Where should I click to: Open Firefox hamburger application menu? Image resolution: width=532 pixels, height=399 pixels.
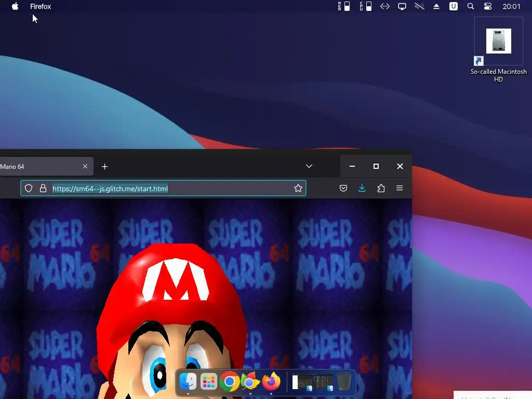click(x=400, y=188)
